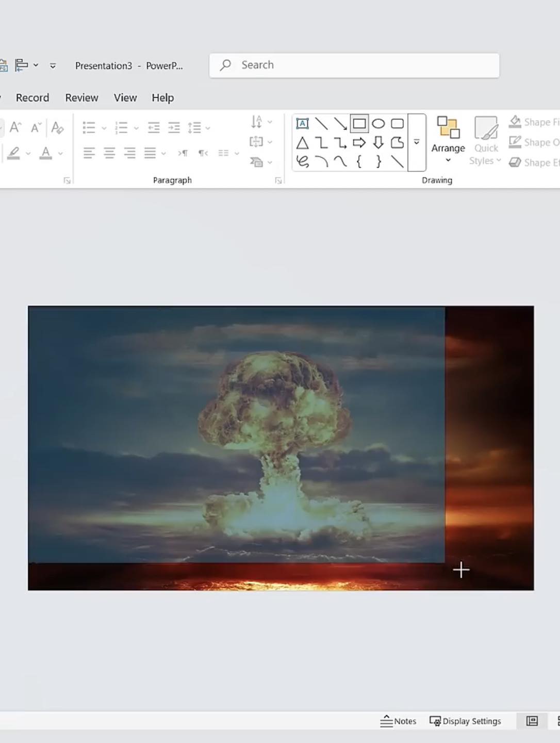Click the Align Objects quick access icon
560x743 pixels.
tap(22, 65)
